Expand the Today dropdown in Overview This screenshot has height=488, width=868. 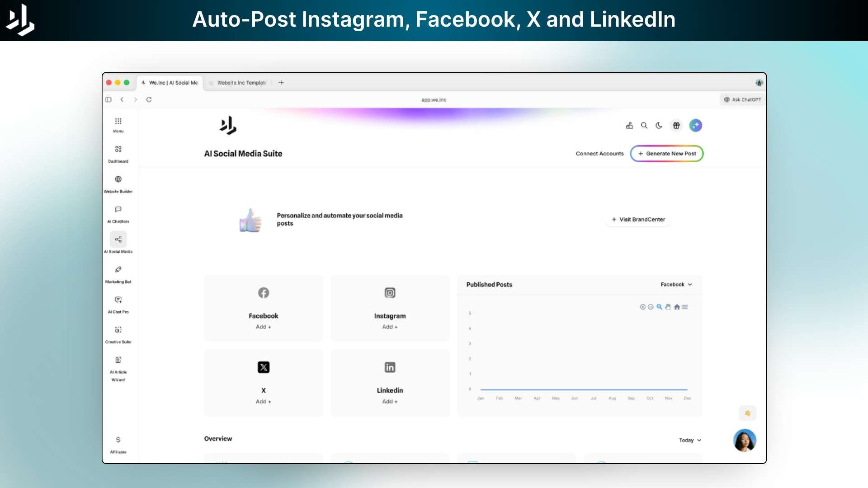(690, 440)
